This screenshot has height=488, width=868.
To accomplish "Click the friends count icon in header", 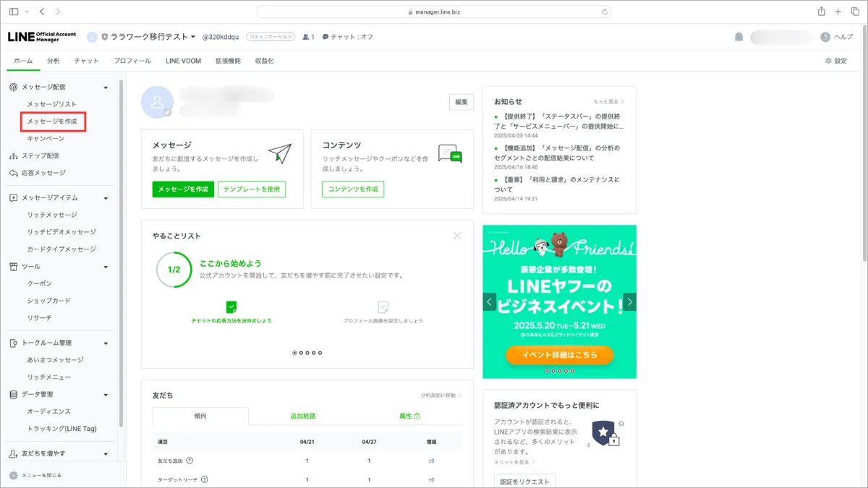I will click(x=306, y=37).
